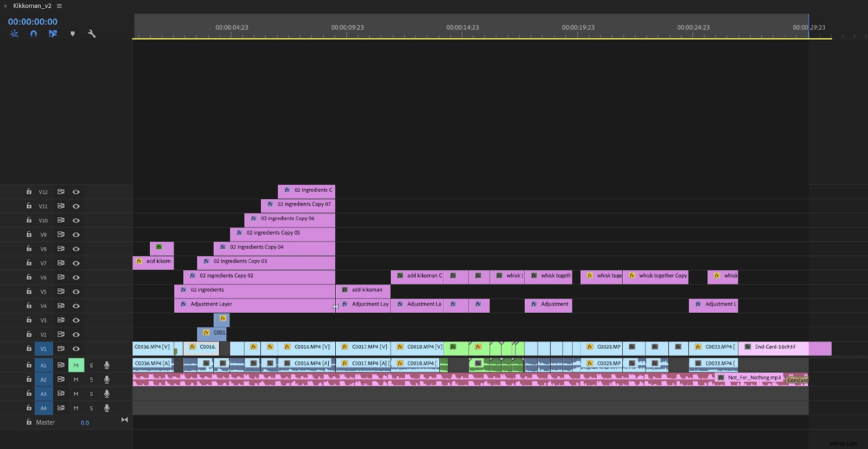
Task: Solo audio track A1
Action: pyautogui.click(x=91, y=365)
